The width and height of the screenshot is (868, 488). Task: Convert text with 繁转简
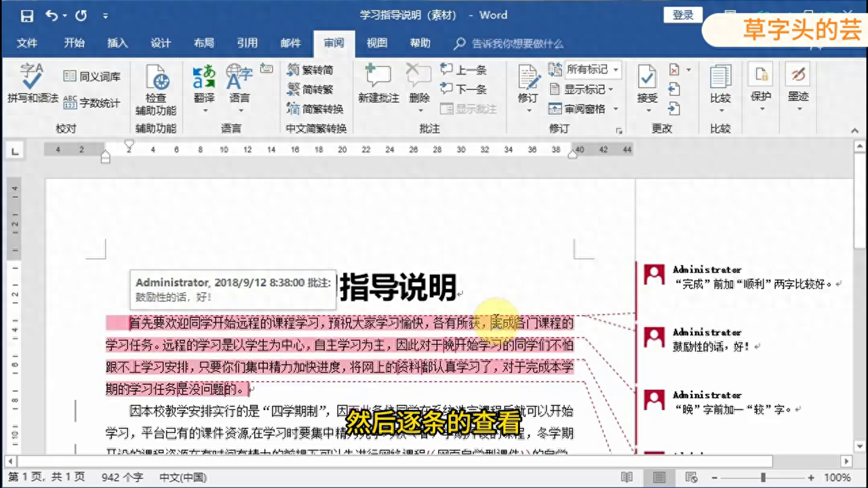pyautogui.click(x=311, y=70)
